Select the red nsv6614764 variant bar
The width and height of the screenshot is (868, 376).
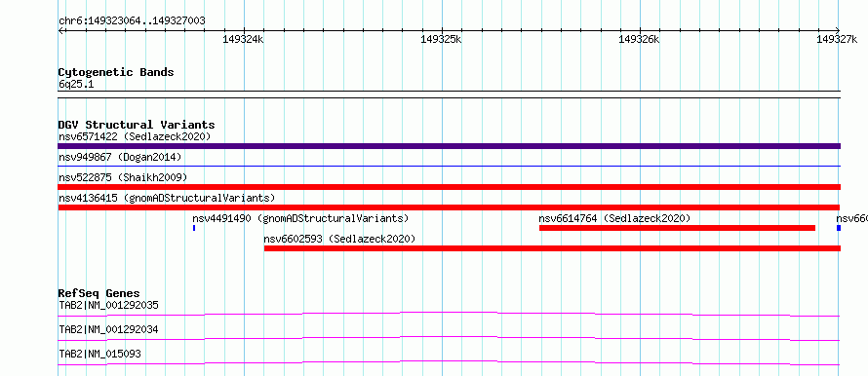point(677,228)
